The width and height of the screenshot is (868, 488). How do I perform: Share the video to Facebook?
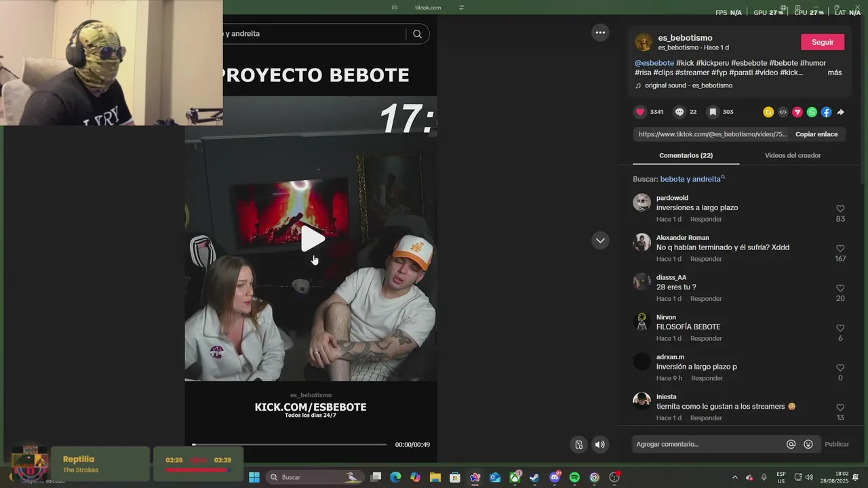826,112
